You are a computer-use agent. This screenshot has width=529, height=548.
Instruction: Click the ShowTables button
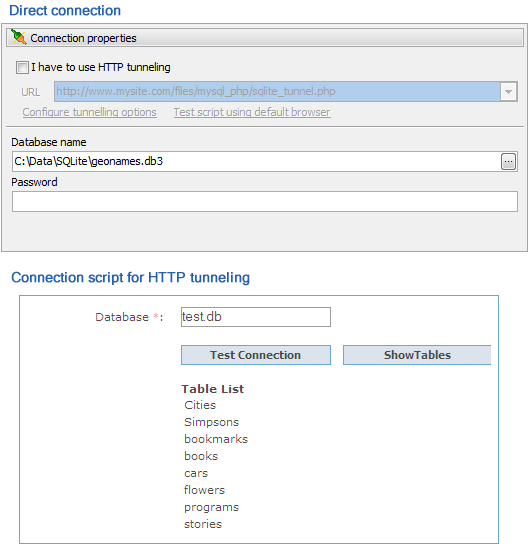pyautogui.click(x=417, y=355)
